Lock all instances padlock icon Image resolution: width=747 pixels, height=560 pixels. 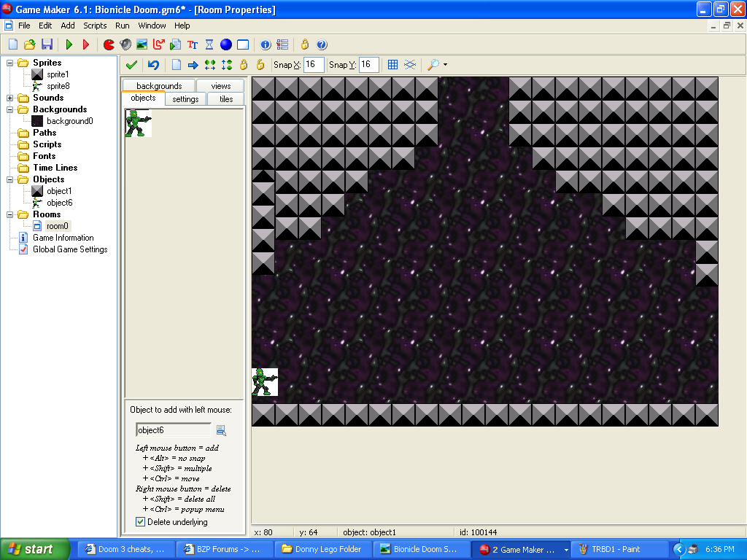(244, 65)
